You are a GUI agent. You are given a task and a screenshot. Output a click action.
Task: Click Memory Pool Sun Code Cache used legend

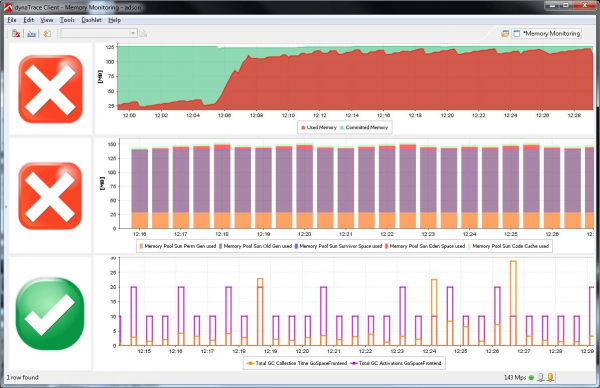tap(508, 246)
